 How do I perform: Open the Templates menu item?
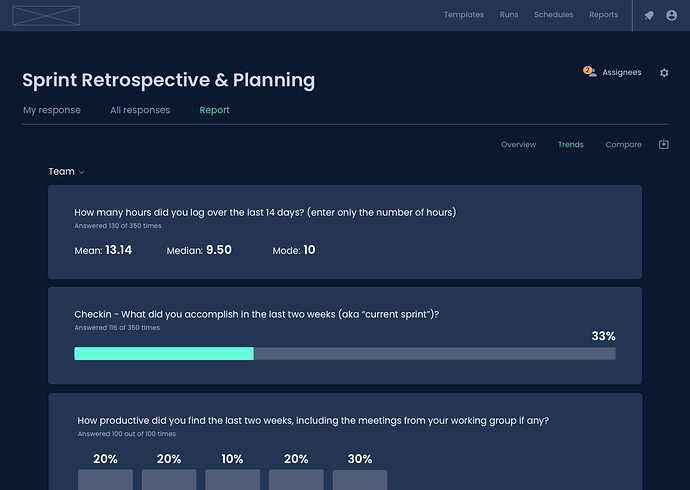[x=464, y=15]
